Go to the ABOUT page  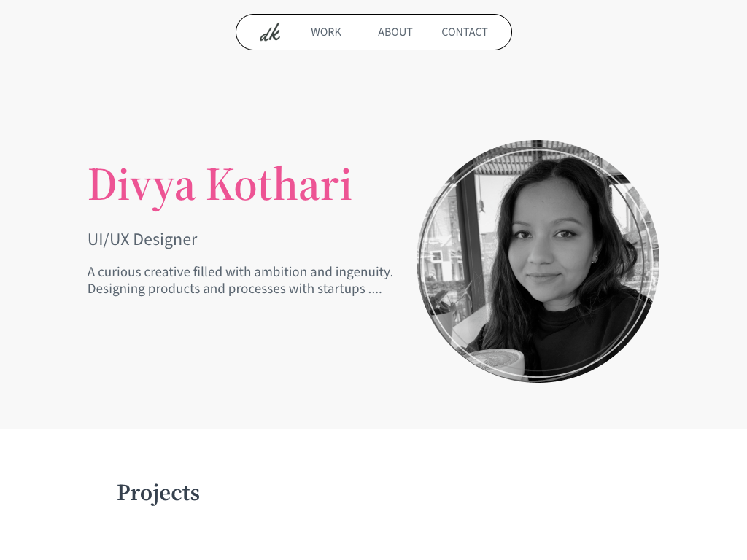click(395, 32)
